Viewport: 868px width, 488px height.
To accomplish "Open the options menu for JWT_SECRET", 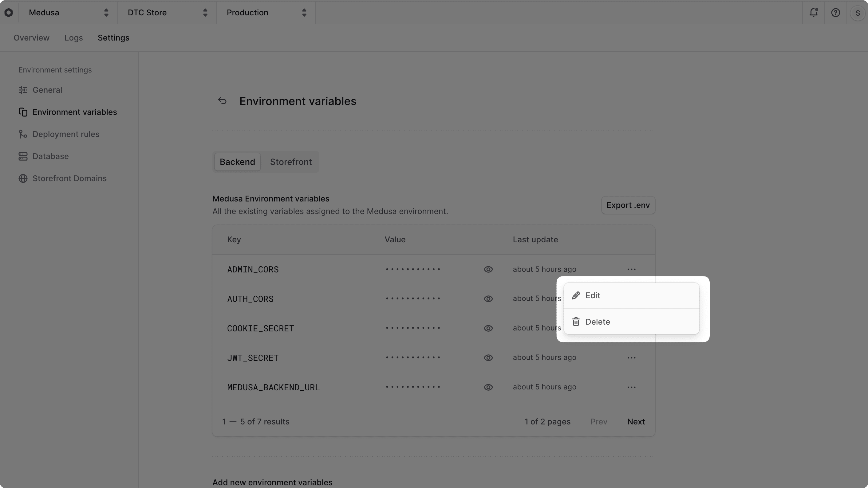I will 631,358.
